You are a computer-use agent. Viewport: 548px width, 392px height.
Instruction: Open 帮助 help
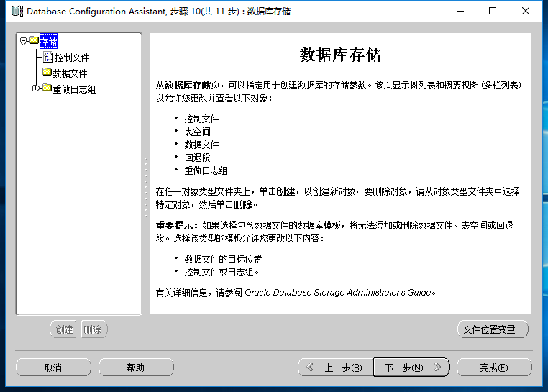pos(136,368)
